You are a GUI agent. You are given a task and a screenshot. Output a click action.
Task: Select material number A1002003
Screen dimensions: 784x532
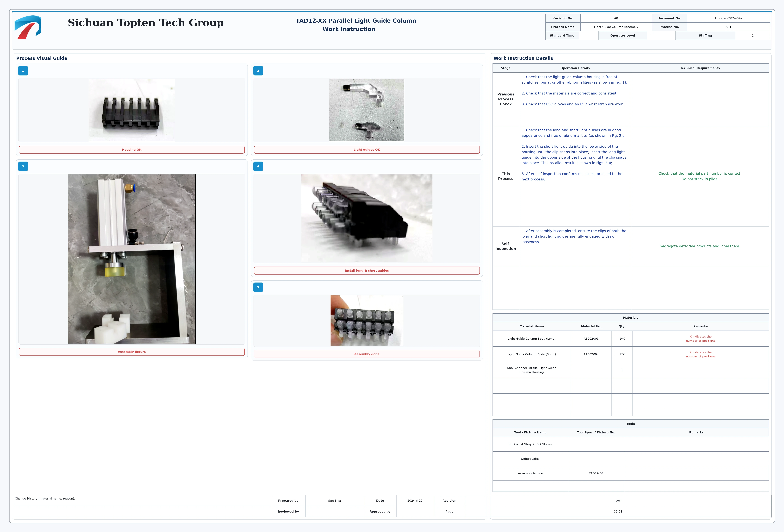591,339
